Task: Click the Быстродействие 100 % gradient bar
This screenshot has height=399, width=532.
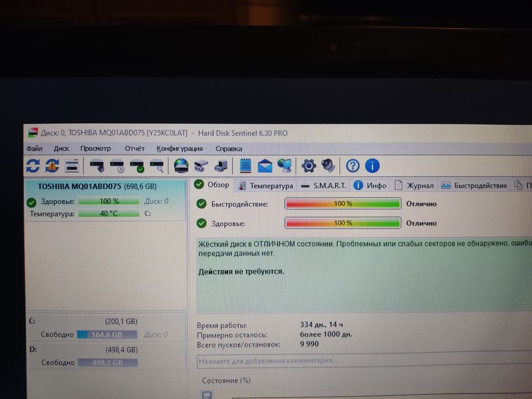Action: pyautogui.click(x=343, y=203)
